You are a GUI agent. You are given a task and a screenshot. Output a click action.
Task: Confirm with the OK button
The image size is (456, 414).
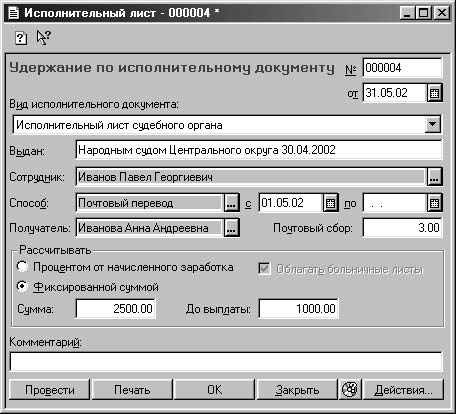point(214,389)
